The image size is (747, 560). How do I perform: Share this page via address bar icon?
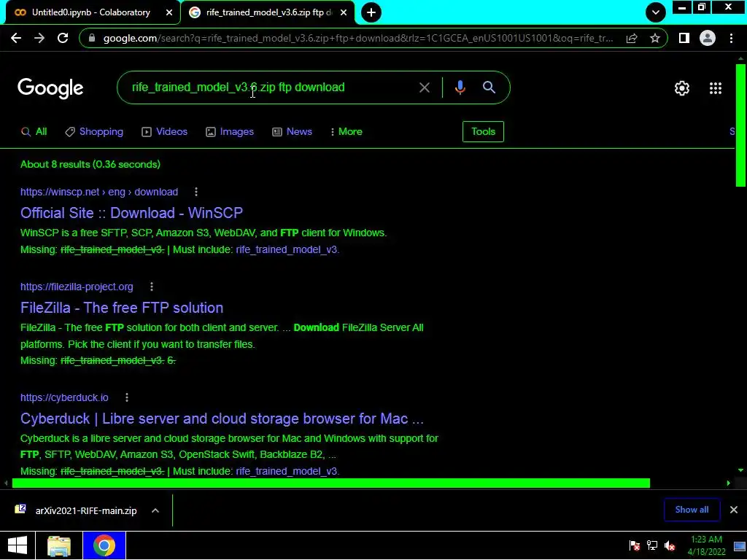pos(632,38)
